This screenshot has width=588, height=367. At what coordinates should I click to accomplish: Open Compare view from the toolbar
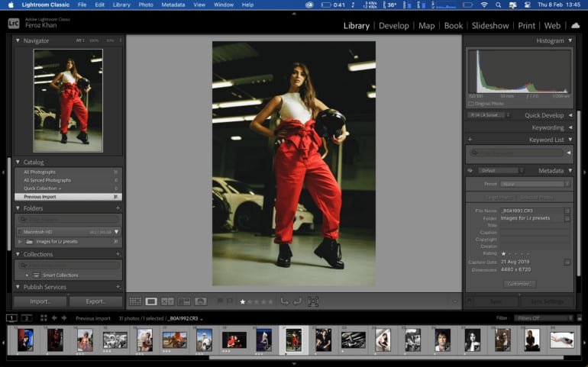click(x=167, y=301)
